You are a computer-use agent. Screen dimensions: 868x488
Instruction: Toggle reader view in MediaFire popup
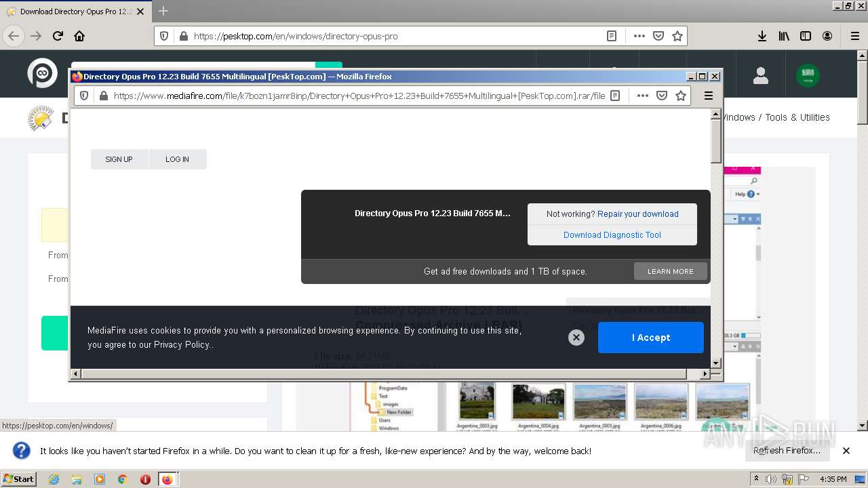pos(615,96)
